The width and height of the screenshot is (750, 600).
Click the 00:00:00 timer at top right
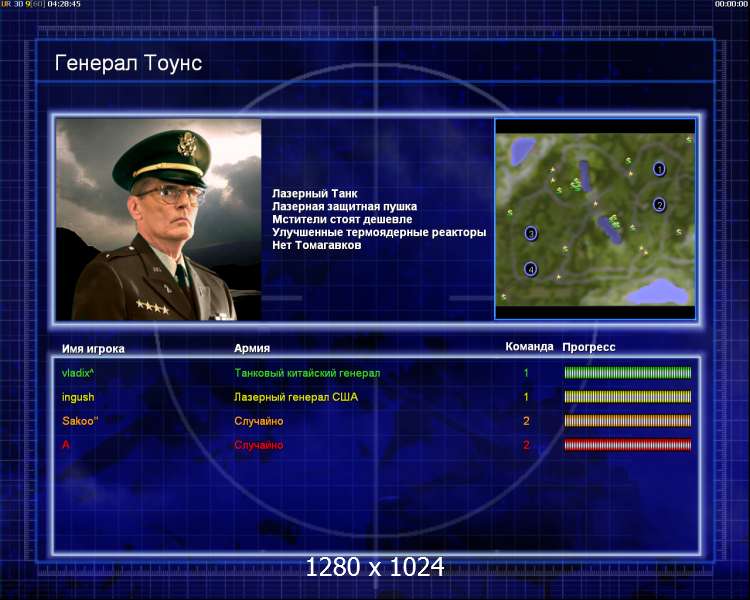(x=731, y=4)
